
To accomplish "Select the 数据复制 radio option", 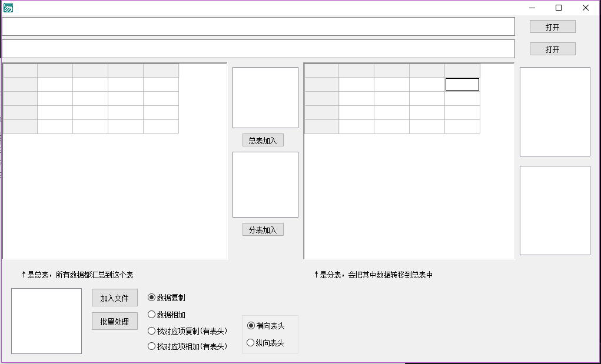I will pos(152,298).
